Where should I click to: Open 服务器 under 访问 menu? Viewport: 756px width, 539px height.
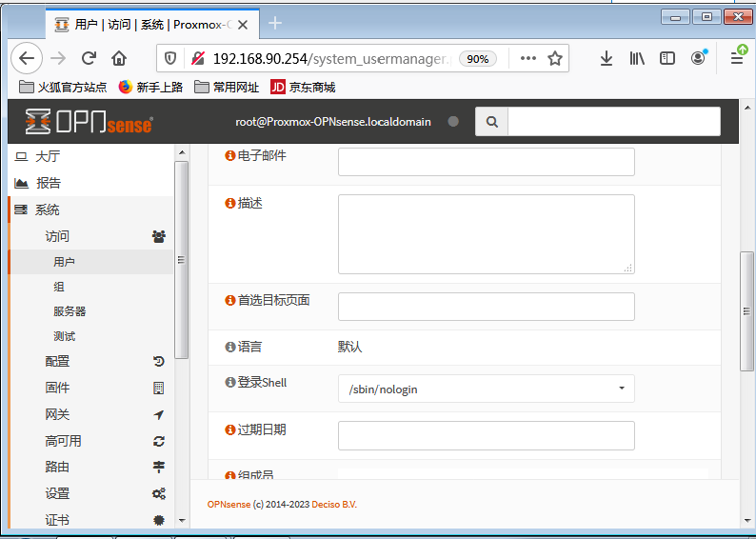pyautogui.click(x=70, y=311)
